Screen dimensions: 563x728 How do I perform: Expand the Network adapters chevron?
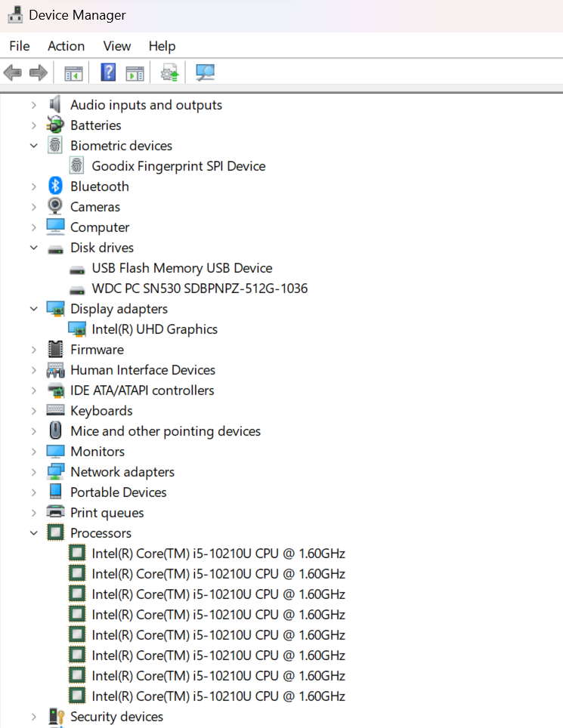33,472
